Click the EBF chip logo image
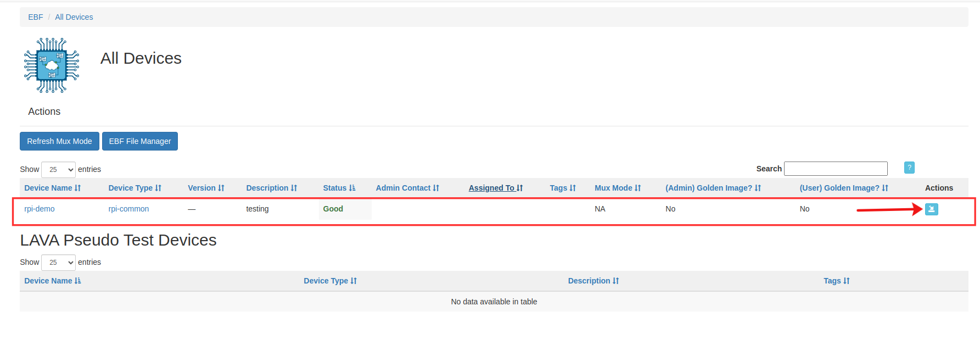The width and height of the screenshot is (980, 356). (x=52, y=65)
